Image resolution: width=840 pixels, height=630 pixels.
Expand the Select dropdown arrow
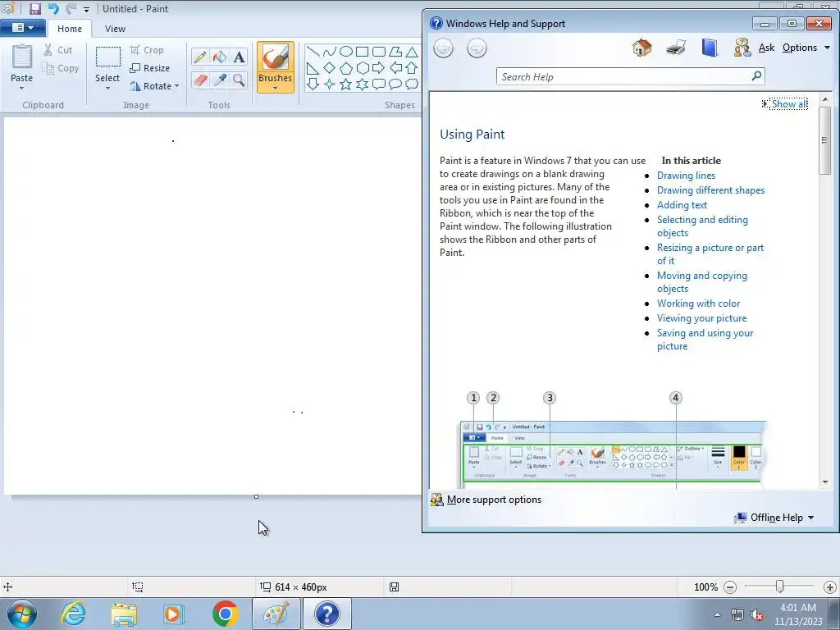[x=107, y=89]
